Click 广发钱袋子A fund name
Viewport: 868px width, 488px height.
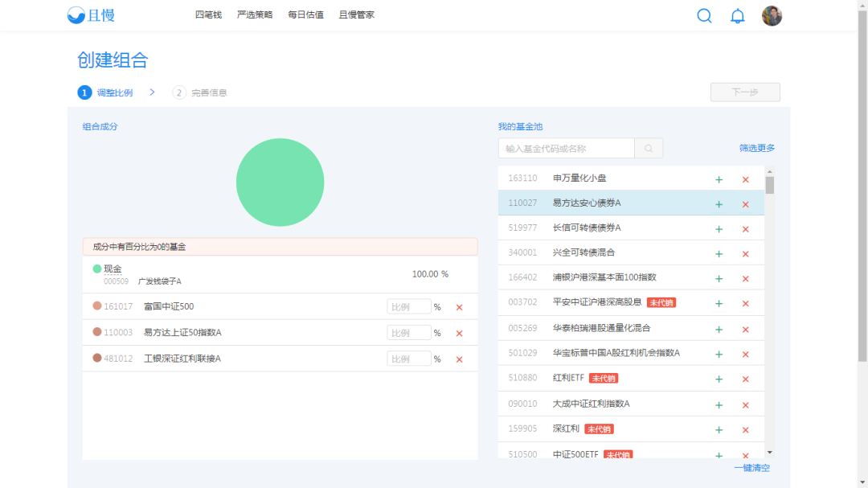coord(159,281)
